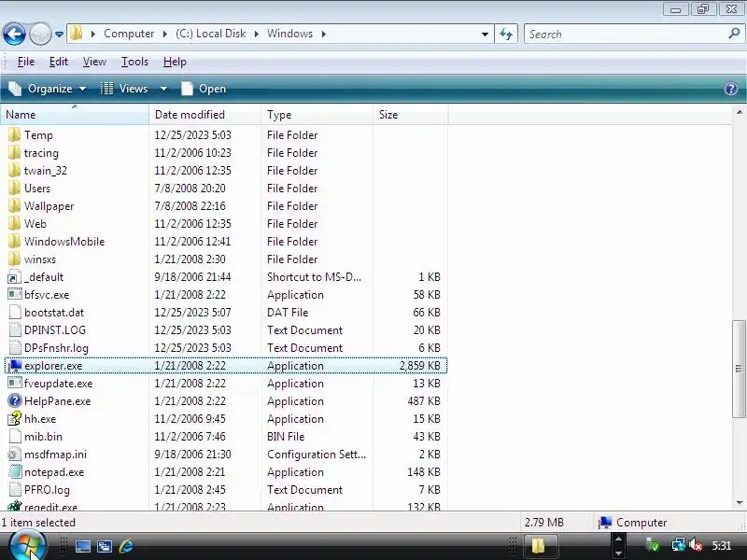Select the twain_32 folder icon
Image resolution: width=747 pixels, height=560 pixels.
15,170
